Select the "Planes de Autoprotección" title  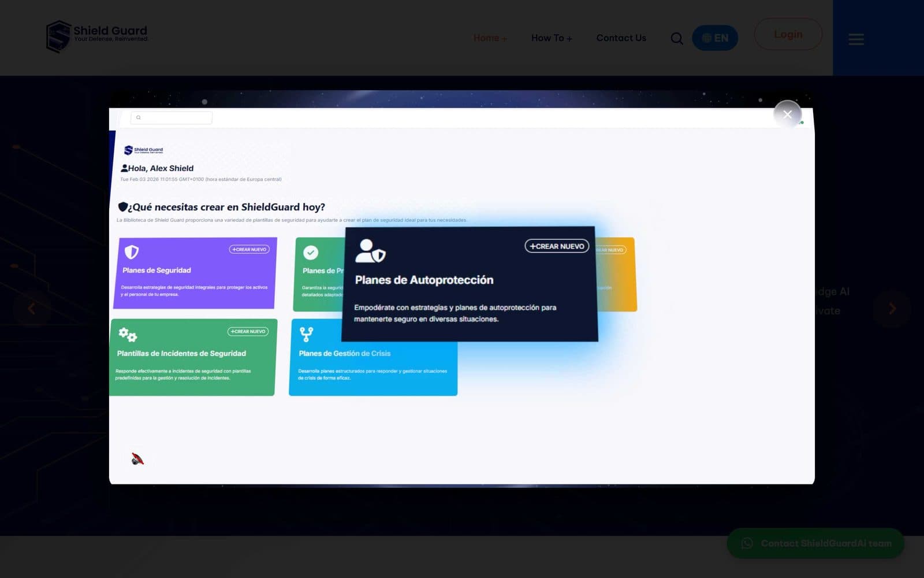coord(424,280)
